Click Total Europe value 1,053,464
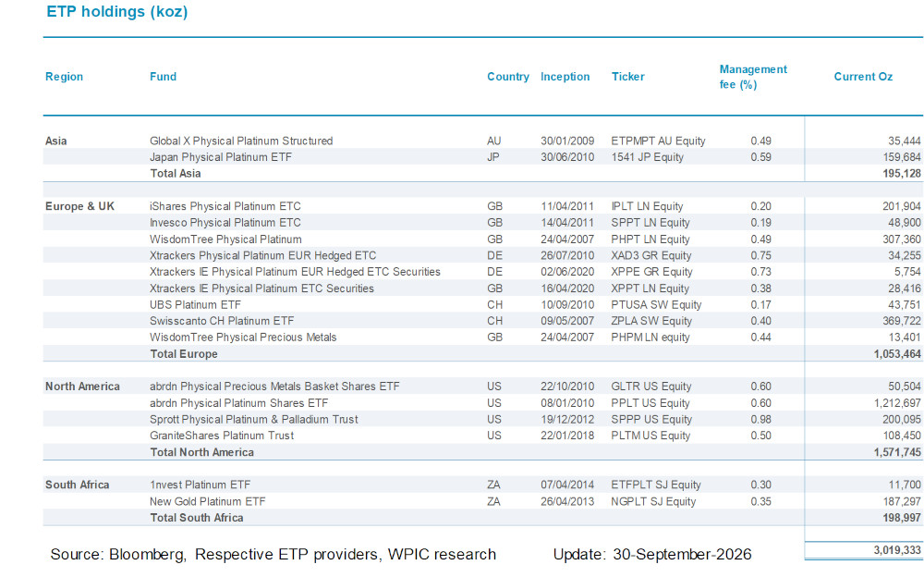 point(897,354)
